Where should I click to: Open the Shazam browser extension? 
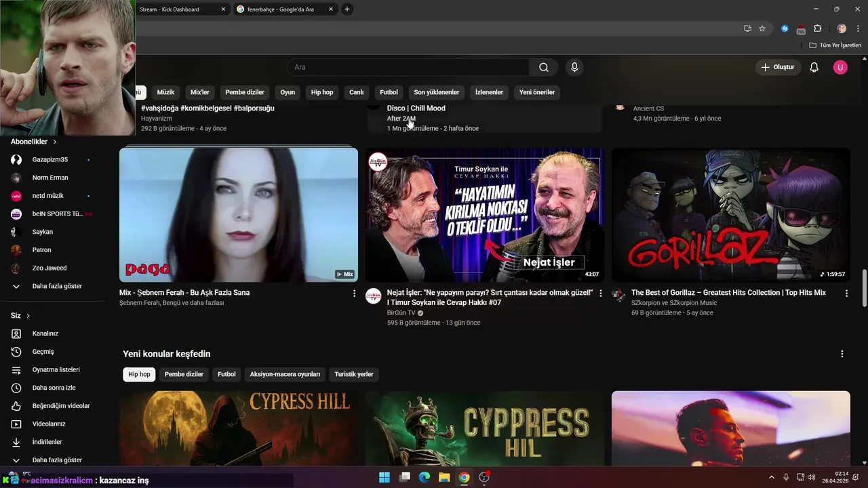pos(785,28)
